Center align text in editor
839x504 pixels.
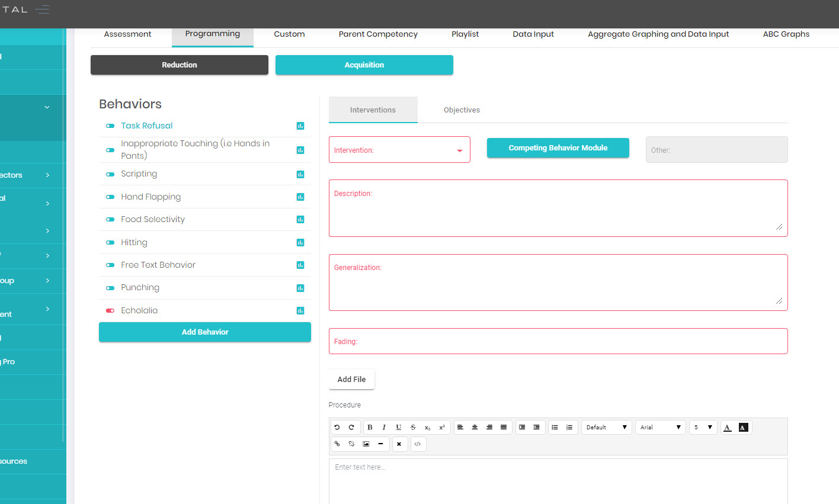point(475,427)
